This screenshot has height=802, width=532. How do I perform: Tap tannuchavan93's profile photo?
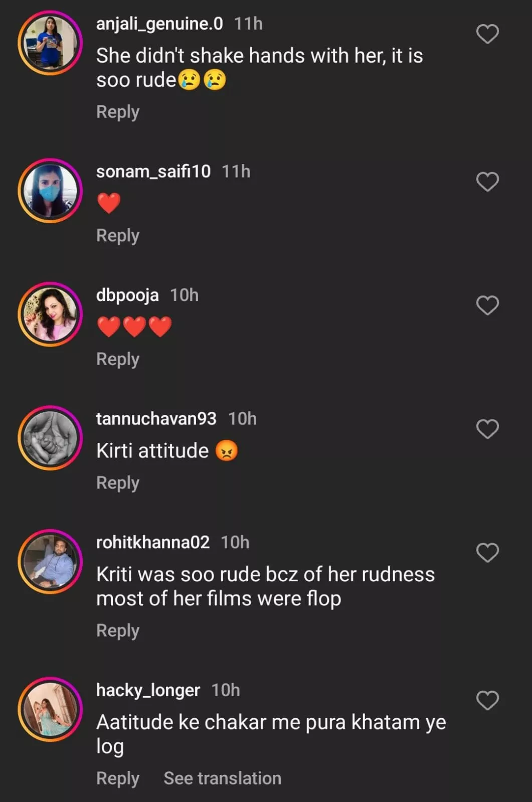tap(50, 438)
